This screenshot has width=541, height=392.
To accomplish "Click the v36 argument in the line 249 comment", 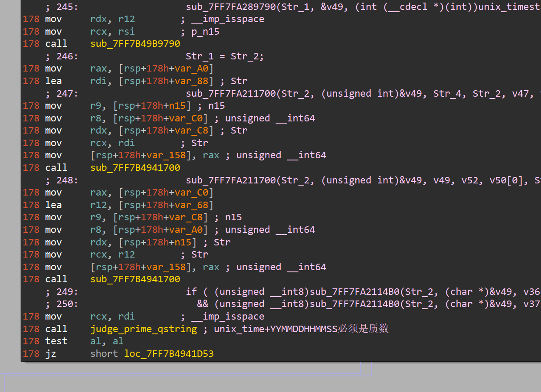I will pos(532,292).
